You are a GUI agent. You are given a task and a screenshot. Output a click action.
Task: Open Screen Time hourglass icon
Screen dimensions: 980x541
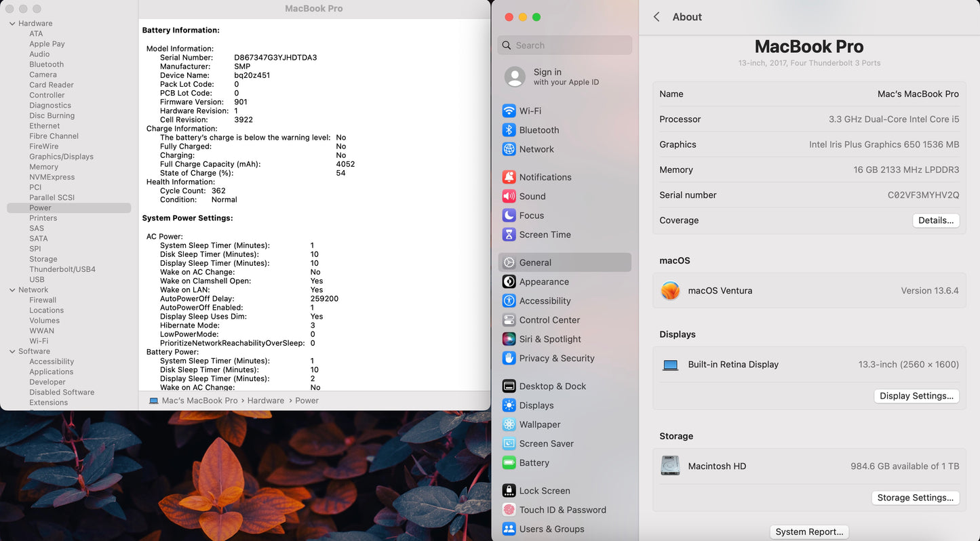point(509,235)
